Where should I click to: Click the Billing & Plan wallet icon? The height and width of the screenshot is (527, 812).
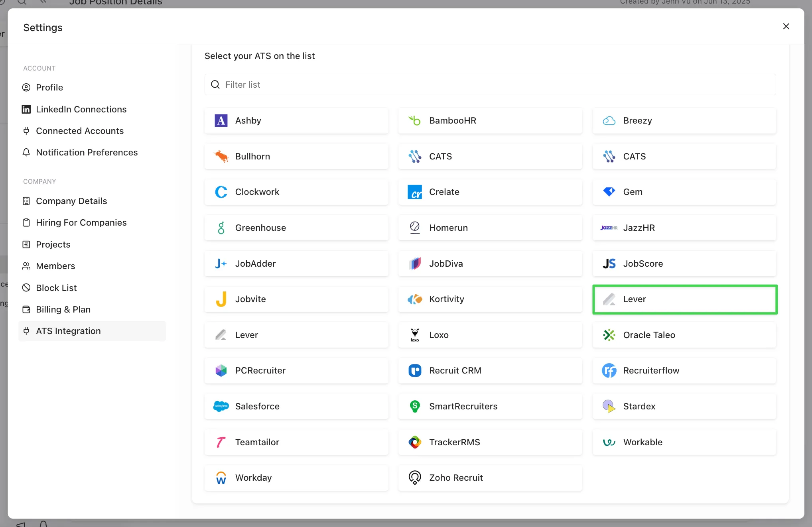(x=26, y=309)
